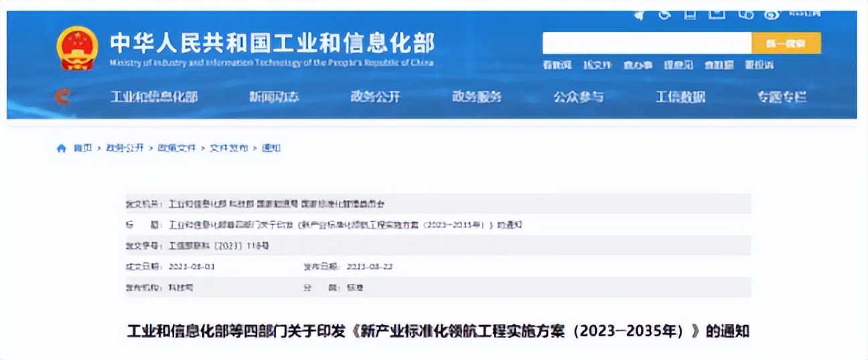
Task: Open the Weibo icon in header
Action: coord(772,13)
